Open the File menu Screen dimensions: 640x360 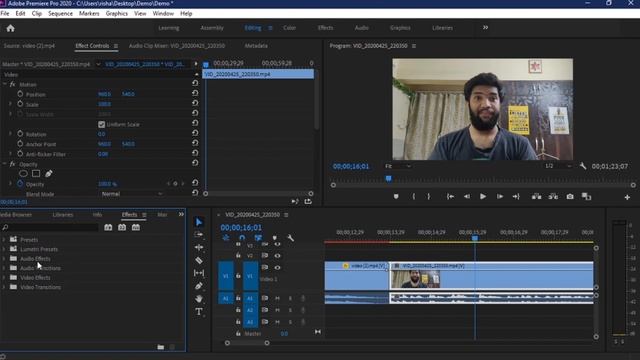(5, 13)
